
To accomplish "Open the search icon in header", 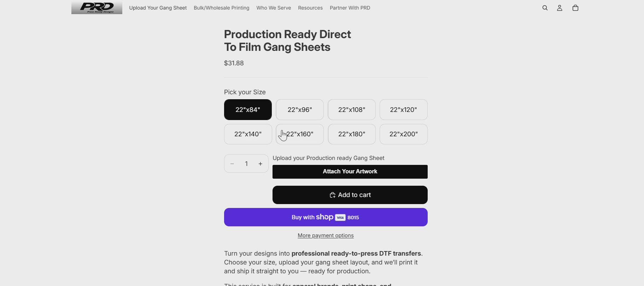I will coord(545,8).
